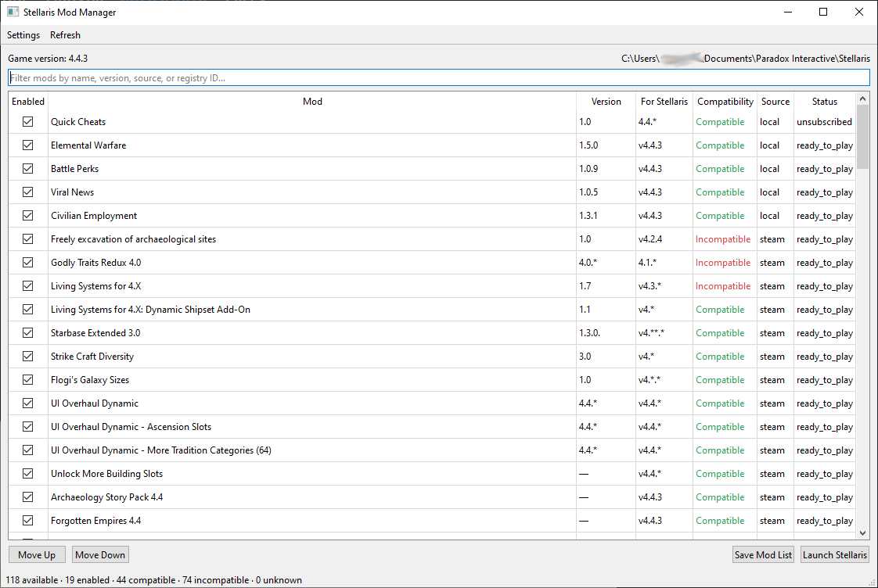The width and height of the screenshot is (878, 588).
Task: Minimize the Stellaris Mod Manager window
Action: pyautogui.click(x=788, y=12)
